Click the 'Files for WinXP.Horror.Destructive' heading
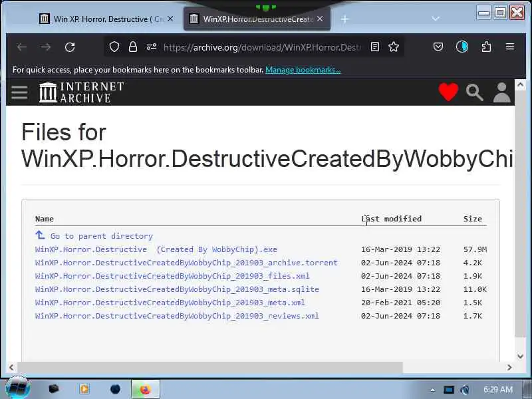The image size is (532, 399). click(267, 145)
